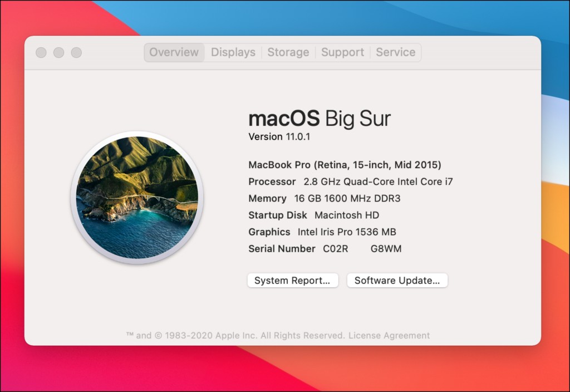The image size is (570, 392).
Task: Click the 16 GB 1600 MHz DDR3 value
Action: tap(347, 198)
